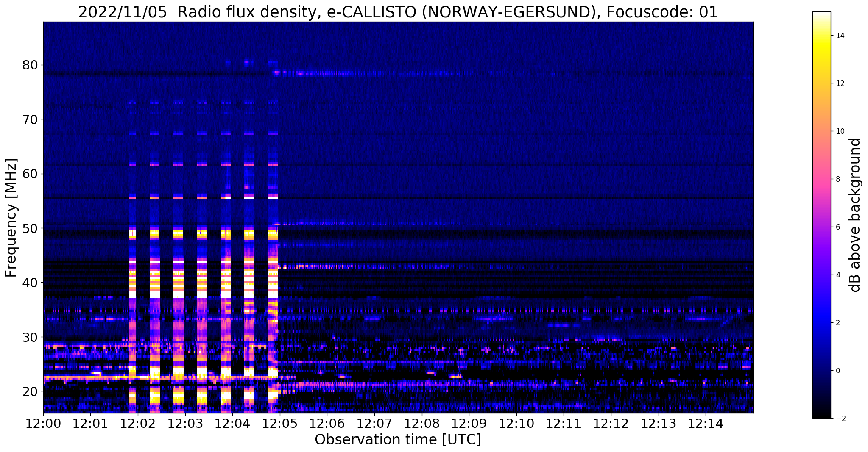Image resolution: width=868 pixels, height=452 pixels.
Task: Click the 12:01 time tick label
Action: click(91, 424)
